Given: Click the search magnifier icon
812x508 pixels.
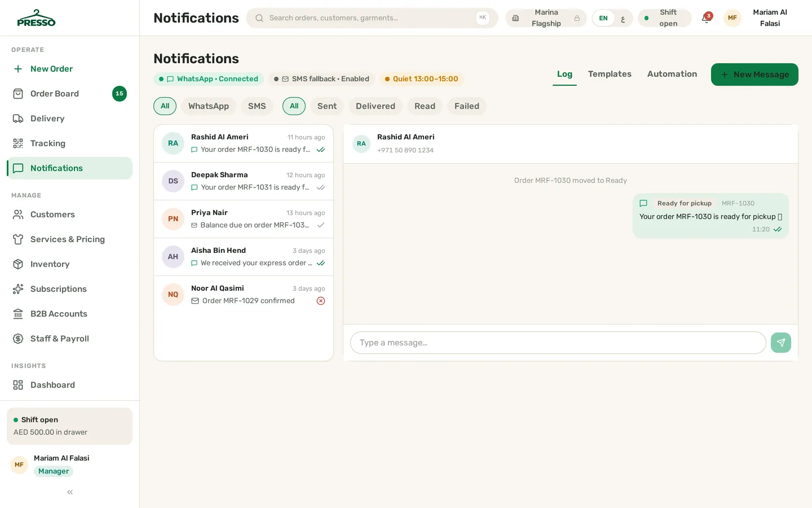Looking at the screenshot, I should (259, 18).
